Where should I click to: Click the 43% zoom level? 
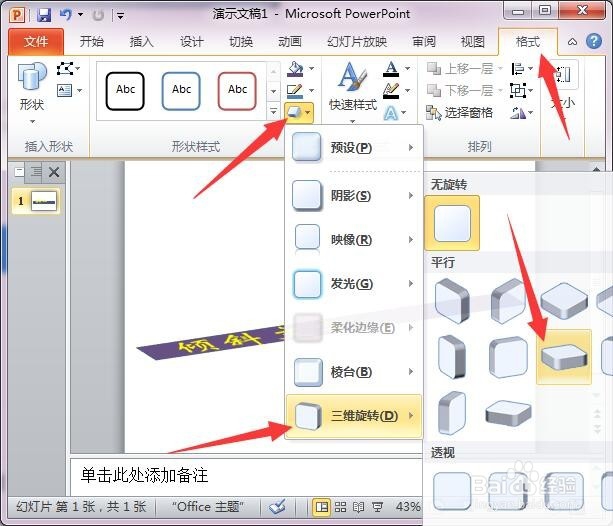coord(408,507)
